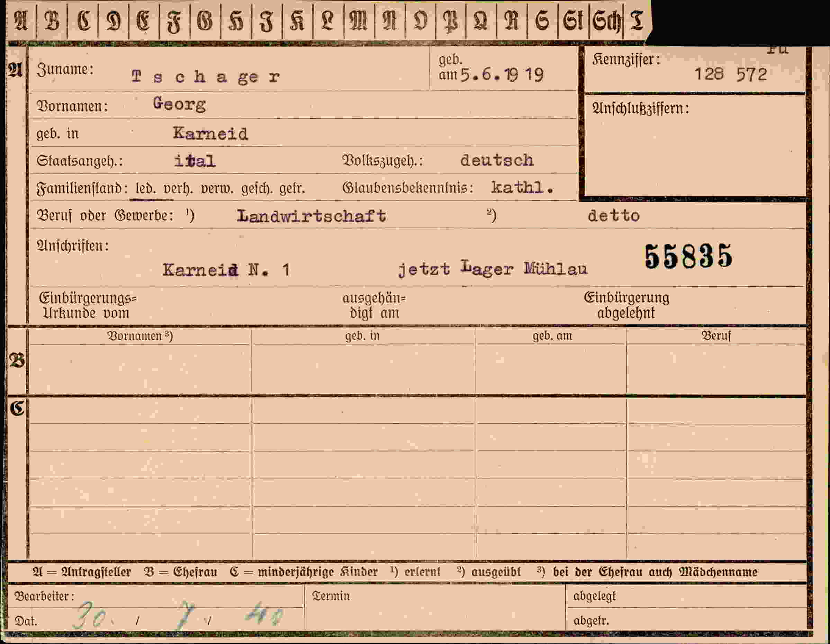Select the letter K index tab
Image resolution: width=830 pixels, height=644 pixels.
(297, 20)
